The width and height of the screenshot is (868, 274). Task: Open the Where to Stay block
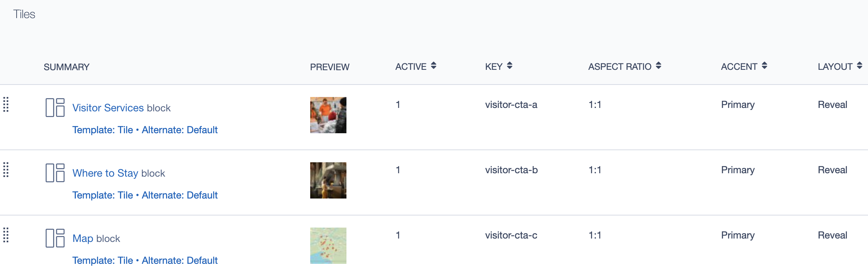[105, 173]
